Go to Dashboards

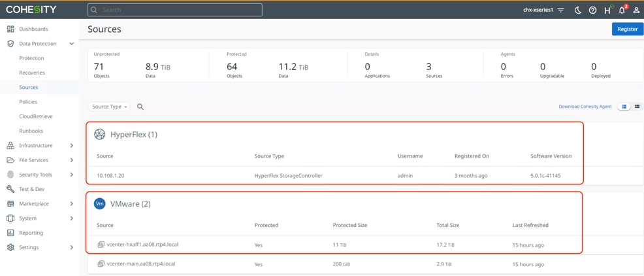pos(33,29)
